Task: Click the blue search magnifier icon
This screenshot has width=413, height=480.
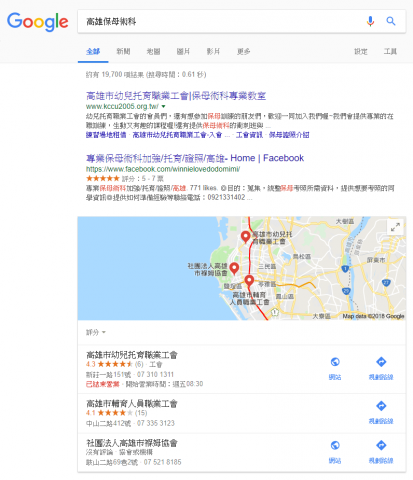Action: click(x=391, y=21)
